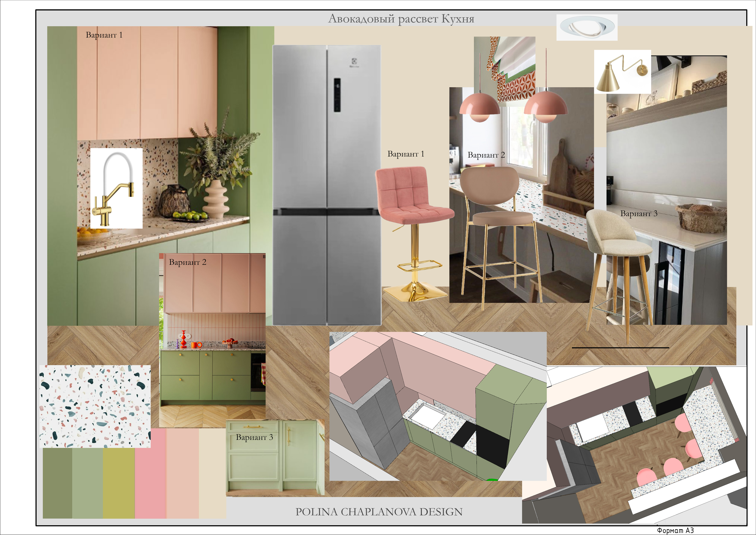This screenshot has width=756, height=535.
Task: Select the recessed ceiling spotlight image
Action: pyautogui.click(x=587, y=27)
